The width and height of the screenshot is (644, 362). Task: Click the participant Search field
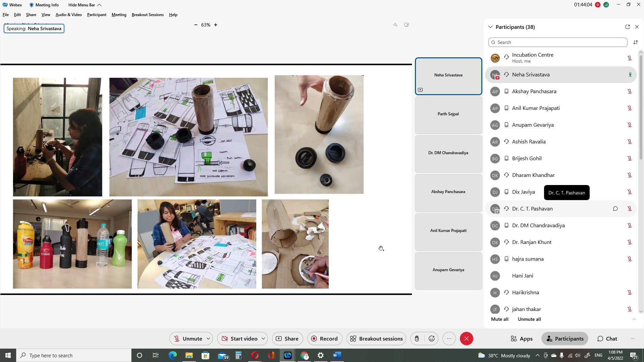pos(558,42)
